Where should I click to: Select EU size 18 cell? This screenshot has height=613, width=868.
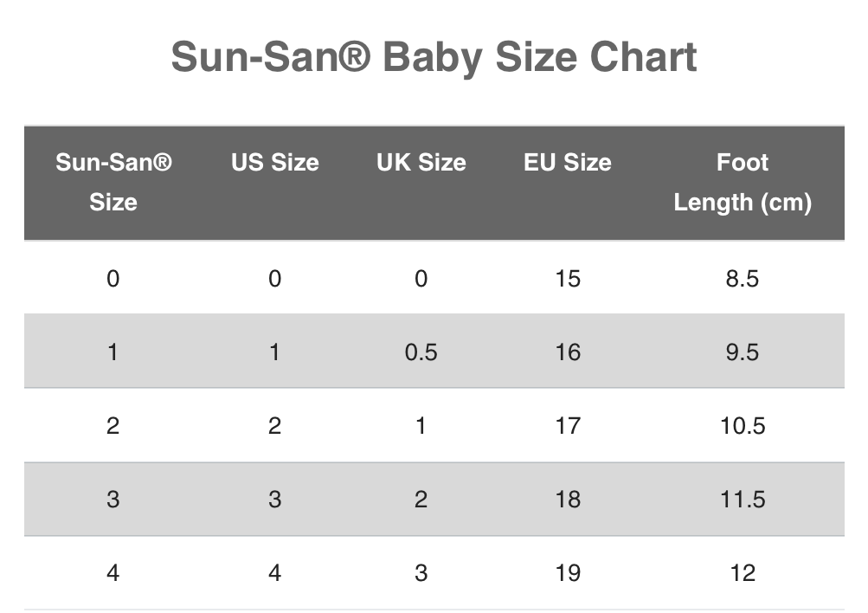click(x=568, y=500)
